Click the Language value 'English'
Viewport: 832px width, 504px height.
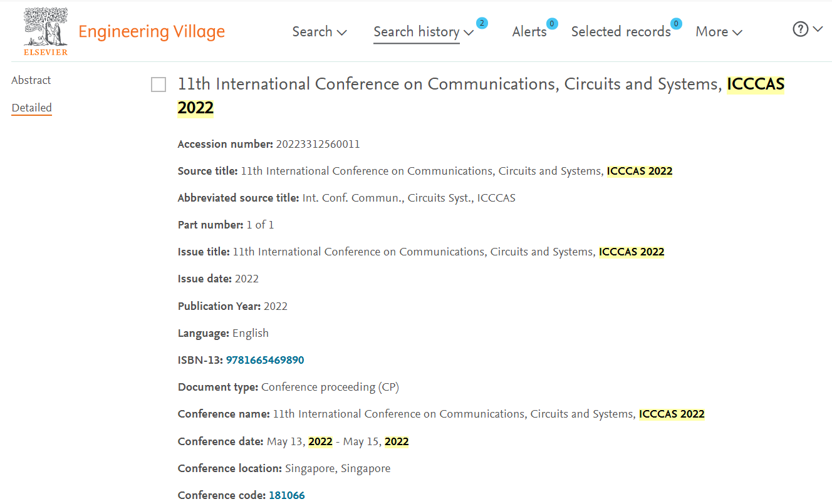click(251, 333)
